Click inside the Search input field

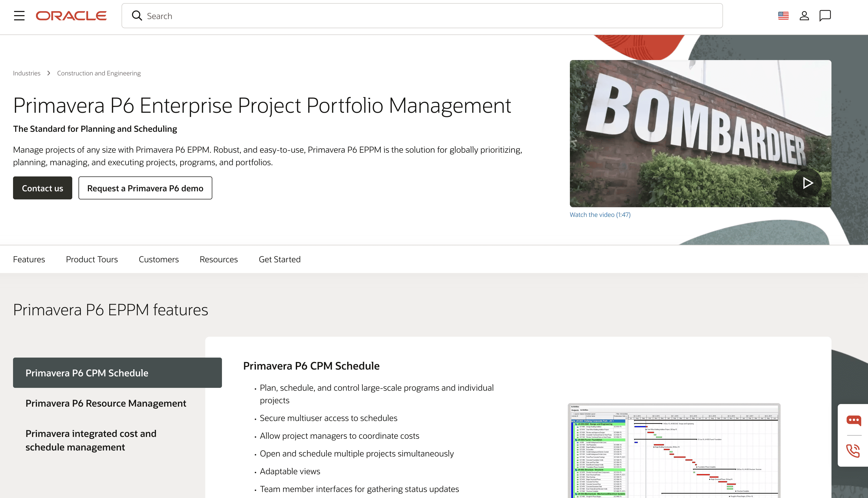[x=273, y=16]
